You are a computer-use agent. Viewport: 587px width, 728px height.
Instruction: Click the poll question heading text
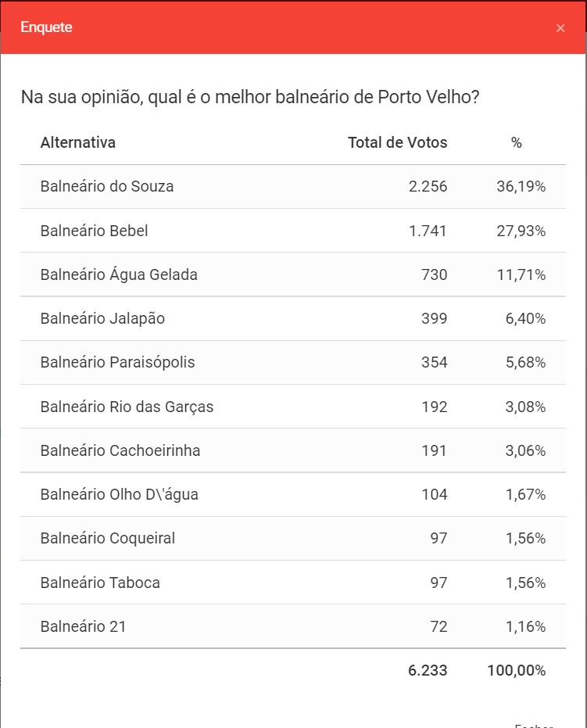tap(250, 98)
